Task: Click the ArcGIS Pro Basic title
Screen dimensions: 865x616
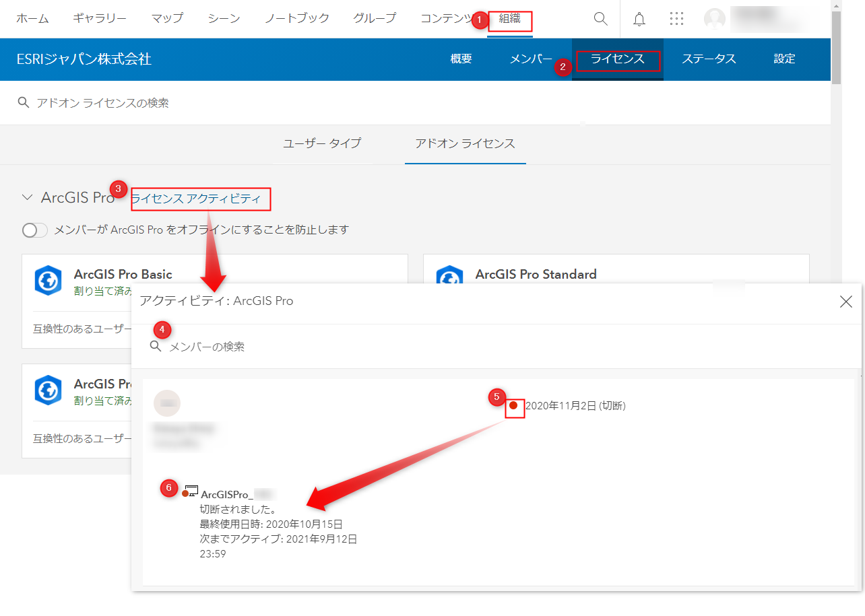Action: (x=123, y=274)
